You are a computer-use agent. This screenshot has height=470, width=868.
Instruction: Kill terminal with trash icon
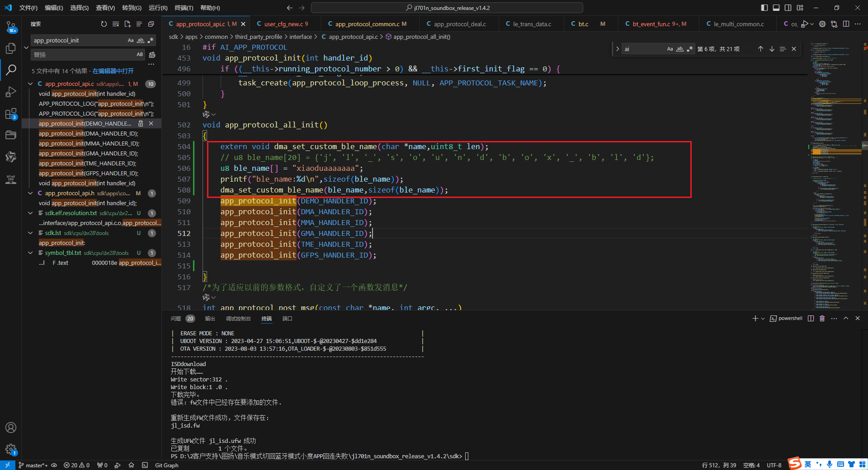click(x=822, y=318)
